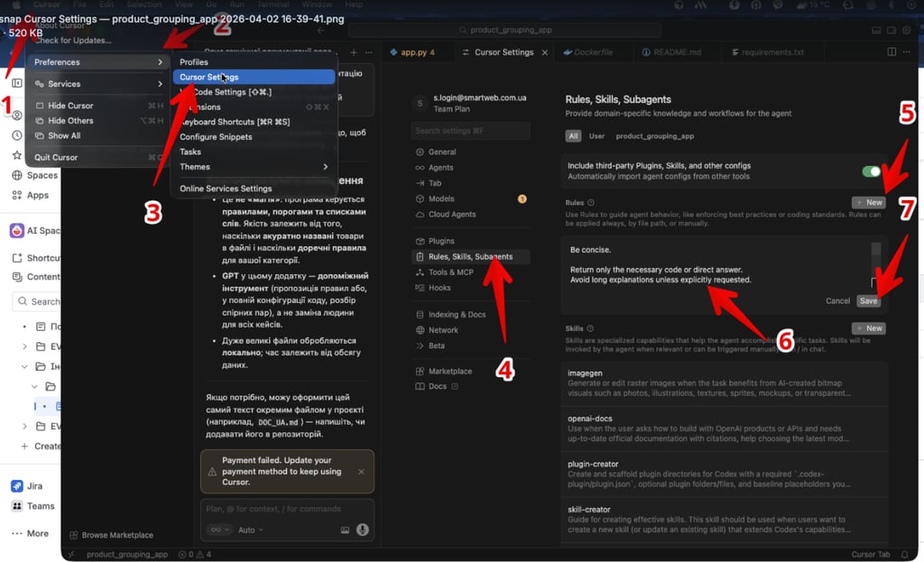
Task: Open the Tab settings section
Action: pyautogui.click(x=434, y=183)
